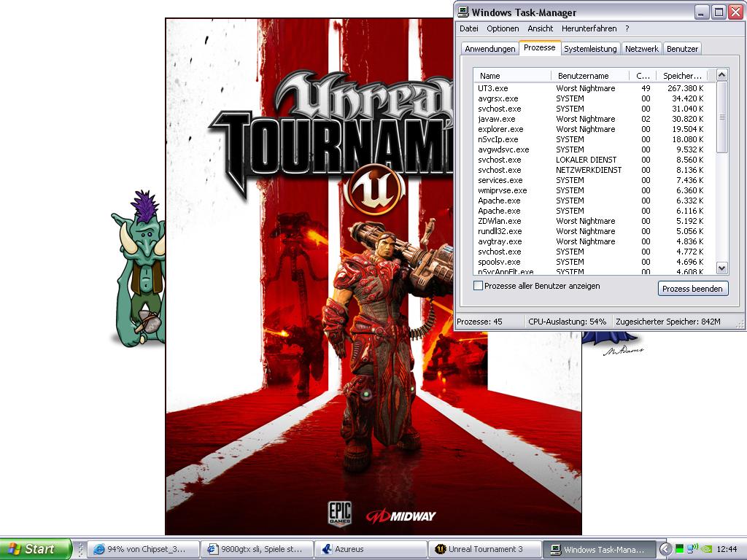
Task: Open the '9800gtx sli, Spiele st...' taskbar item
Action: point(257,549)
